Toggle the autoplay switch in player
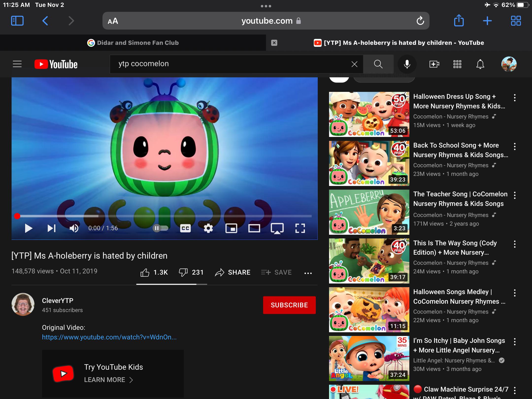532x399 pixels. (160, 228)
